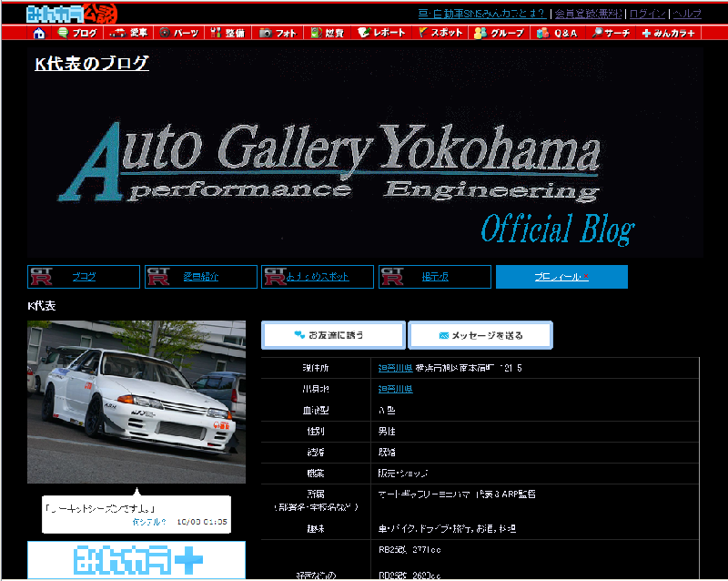Open the パーツ menu in the red navigation bar
Screen dimensions: 728x581
[x=178, y=33]
